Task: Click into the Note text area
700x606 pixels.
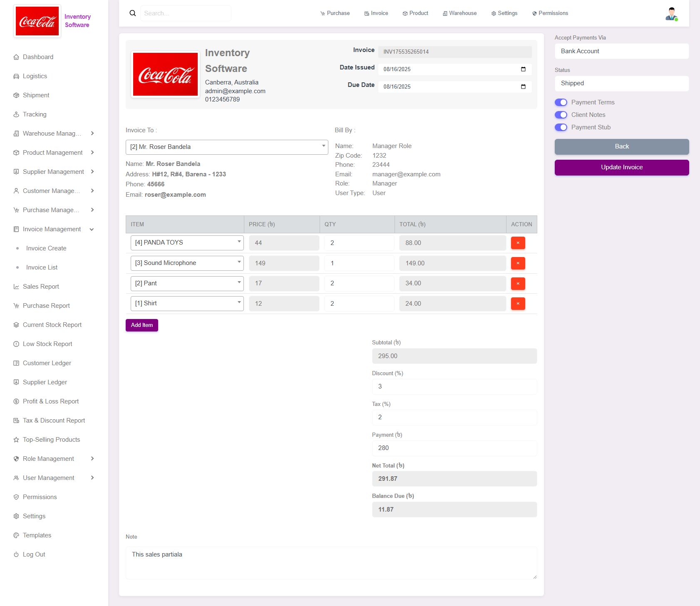Action: point(331,562)
